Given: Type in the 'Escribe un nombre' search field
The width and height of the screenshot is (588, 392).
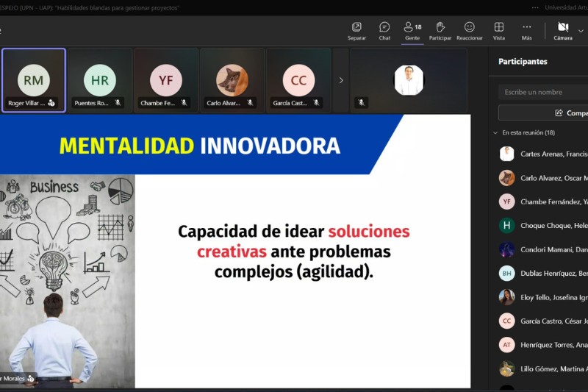Looking at the screenshot, I should (x=542, y=92).
